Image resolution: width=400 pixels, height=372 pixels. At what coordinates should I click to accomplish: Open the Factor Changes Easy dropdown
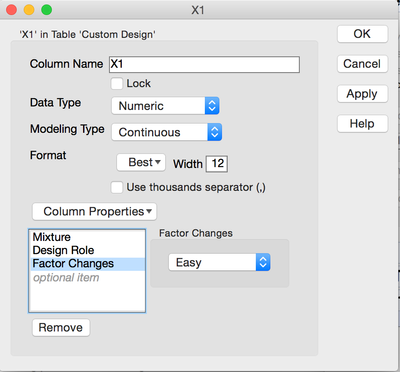coord(219,262)
